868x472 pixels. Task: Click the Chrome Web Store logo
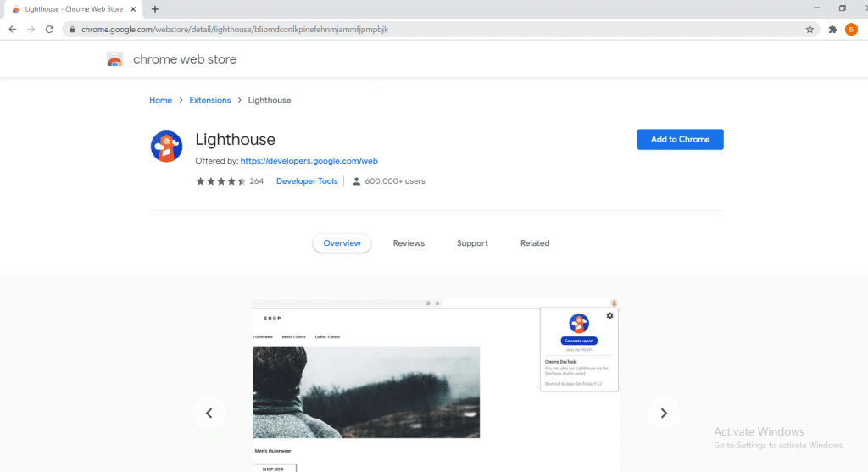pos(115,59)
